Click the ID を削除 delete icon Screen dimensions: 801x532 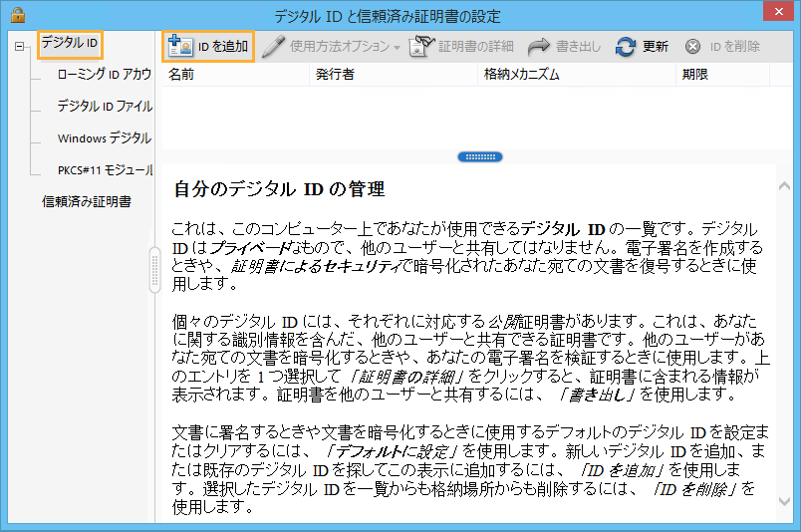(x=692, y=47)
